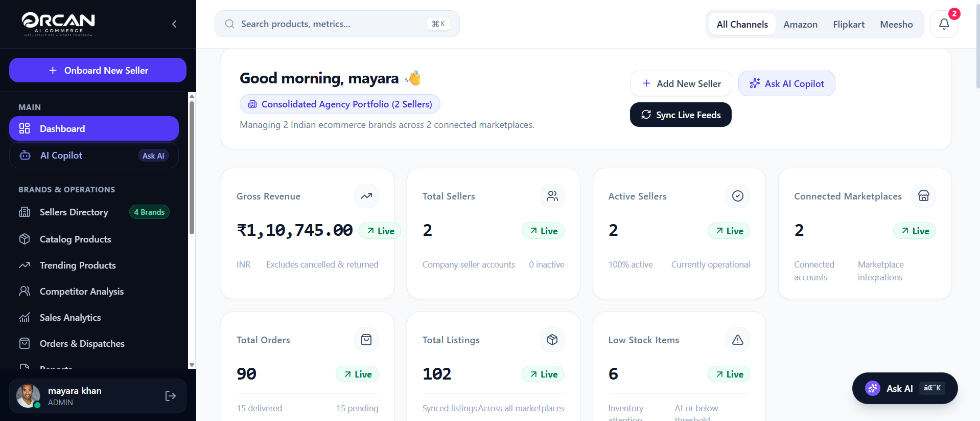Switch to the Amazon channel tab

point(800,24)
